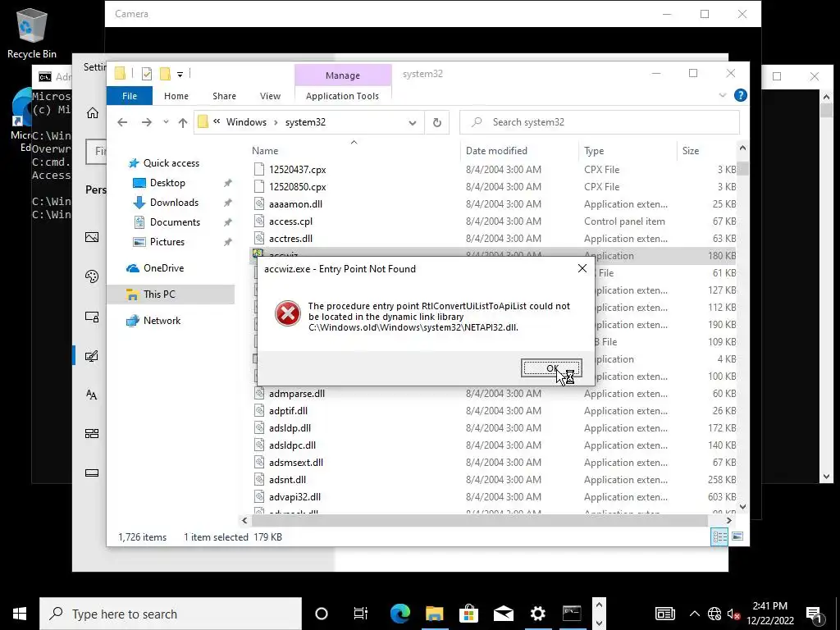Click OK in the Entry Point Not Found dialog
This screenshot has height=630, width=840.
[551, 368]
